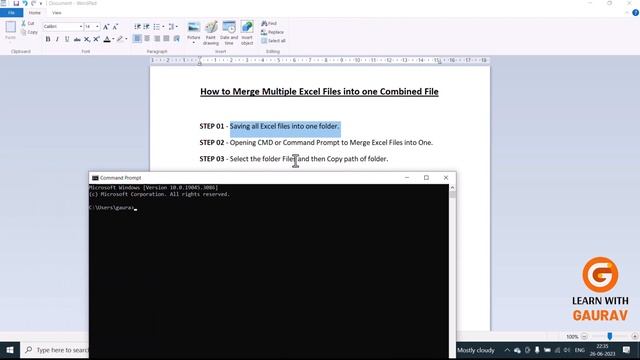Click the taskbar search box
640x360 pixels.
tap(55, 350)
